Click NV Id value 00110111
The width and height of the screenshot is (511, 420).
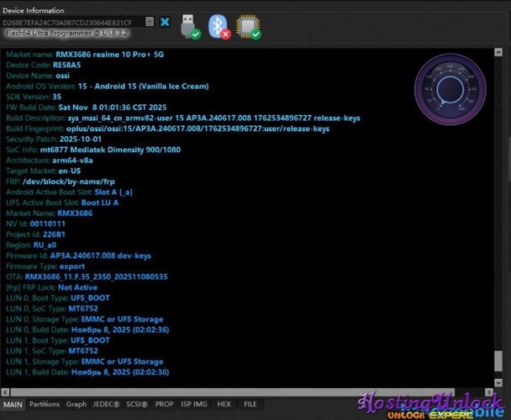coord(48,223)
